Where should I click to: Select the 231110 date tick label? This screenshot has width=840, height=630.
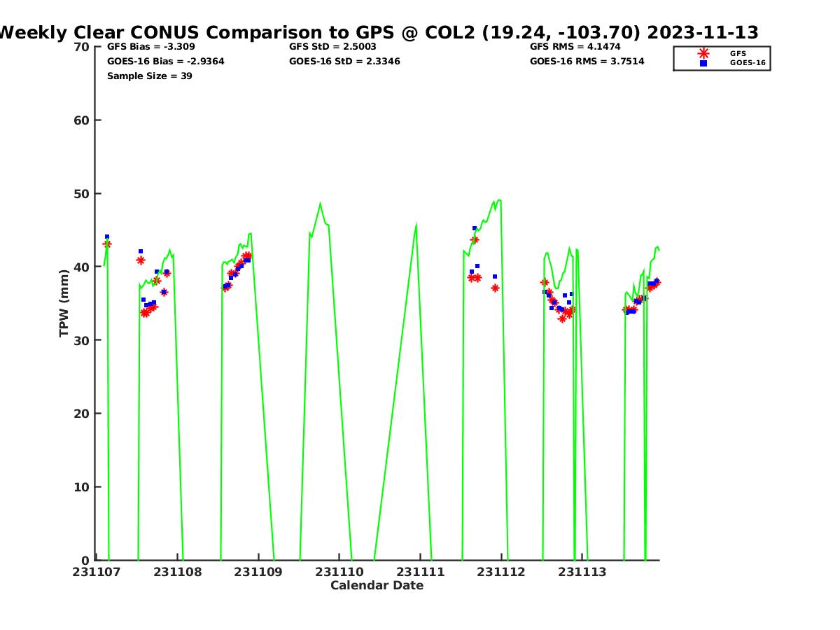click(339, 573)
